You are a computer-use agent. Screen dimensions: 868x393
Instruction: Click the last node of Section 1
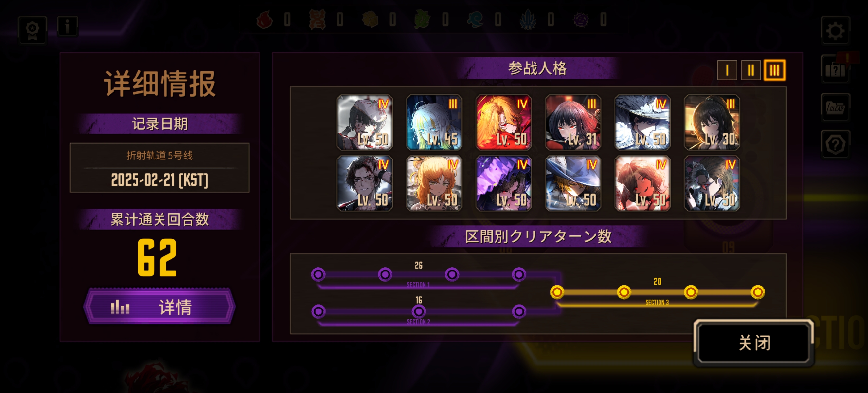[x=519, y=274]
